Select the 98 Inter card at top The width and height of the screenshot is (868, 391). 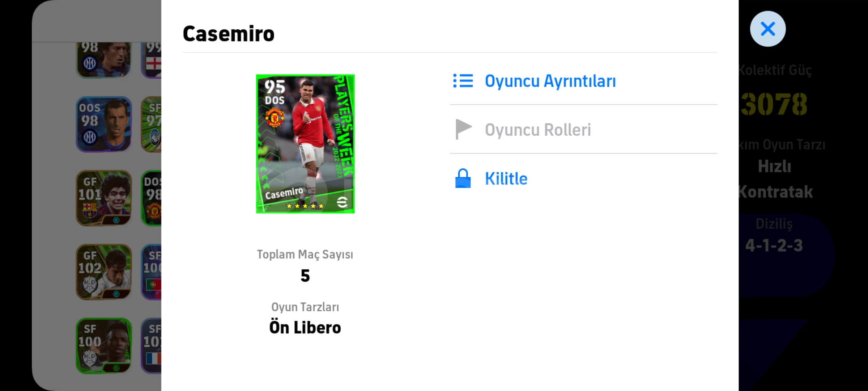coord(104,60)
